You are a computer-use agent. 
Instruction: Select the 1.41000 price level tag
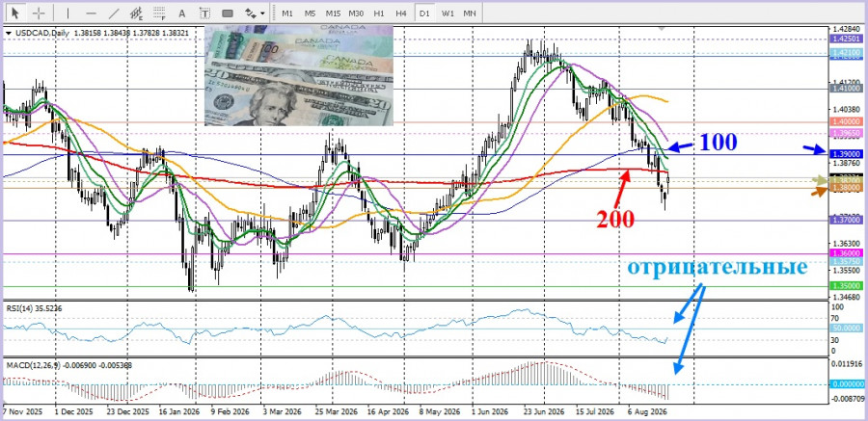click(847, 88)
